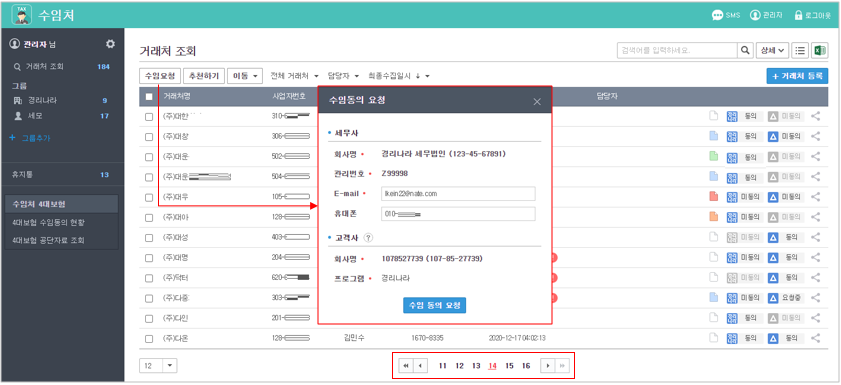Screen dimensions: 841x385
Task: Open the 담당자 filter dropdown
Action: point(344,76)
